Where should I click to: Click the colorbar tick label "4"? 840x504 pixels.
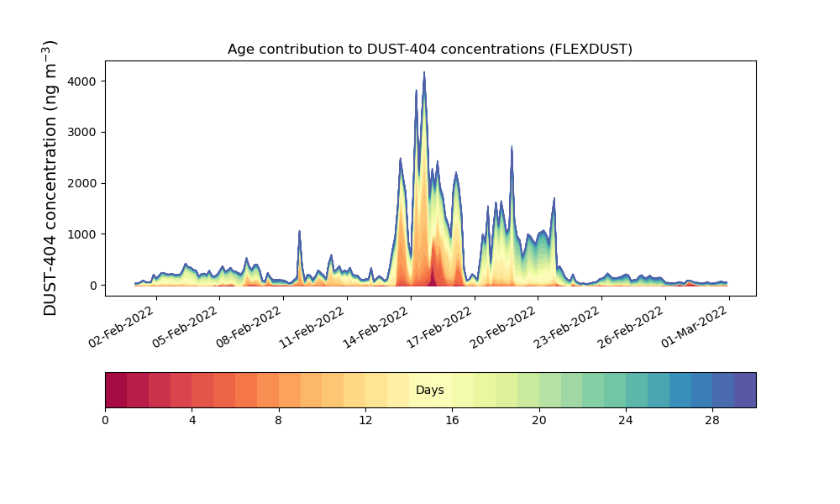tap(192, 421)
